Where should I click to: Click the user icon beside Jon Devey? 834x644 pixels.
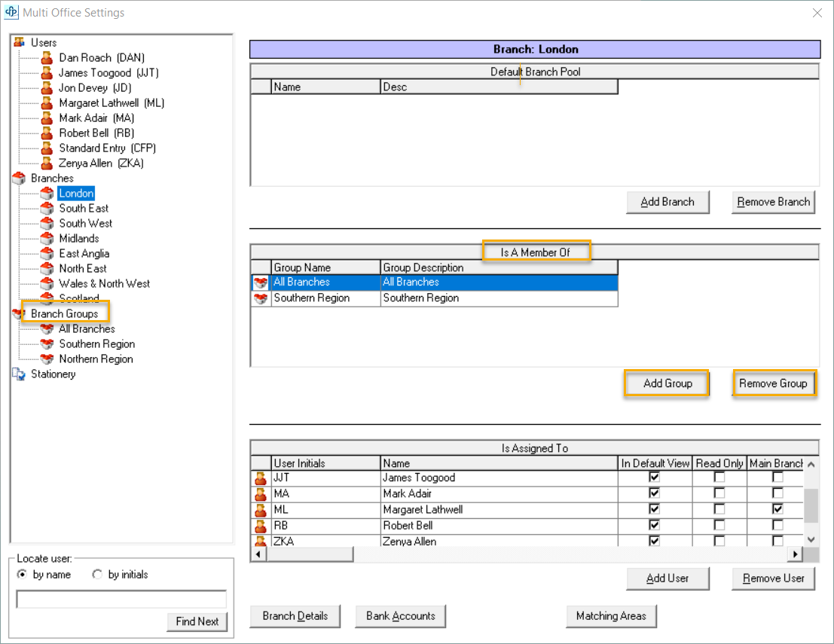(47, 87)
